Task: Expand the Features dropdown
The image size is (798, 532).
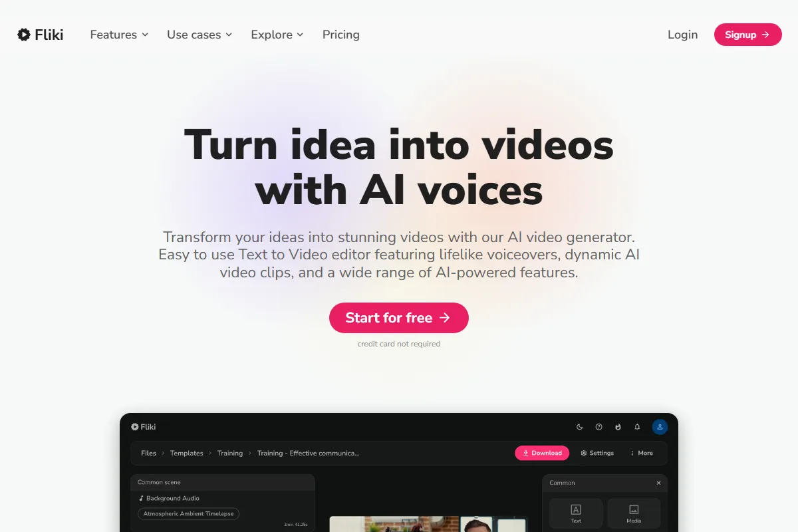Action: point(119,35)
